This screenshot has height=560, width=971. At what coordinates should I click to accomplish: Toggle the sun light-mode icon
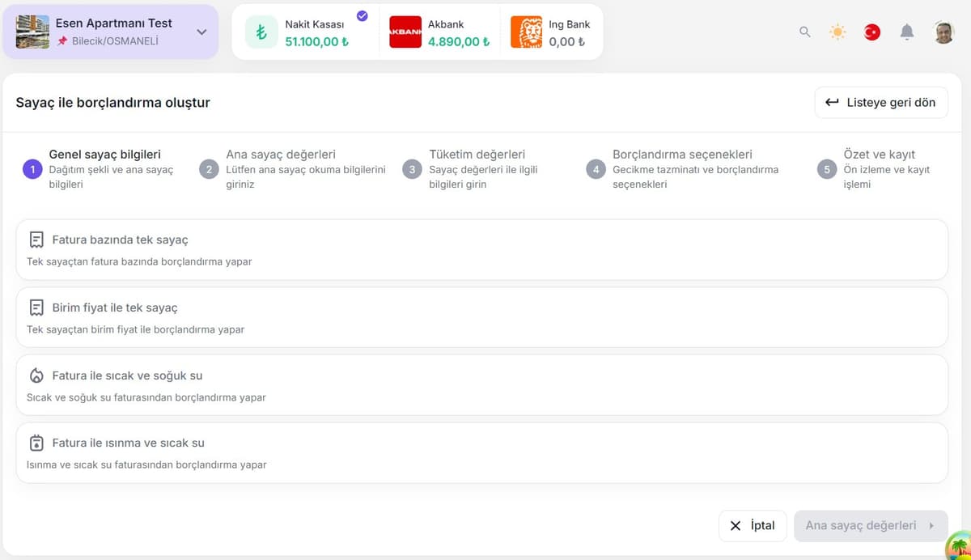tap(837, 32)
